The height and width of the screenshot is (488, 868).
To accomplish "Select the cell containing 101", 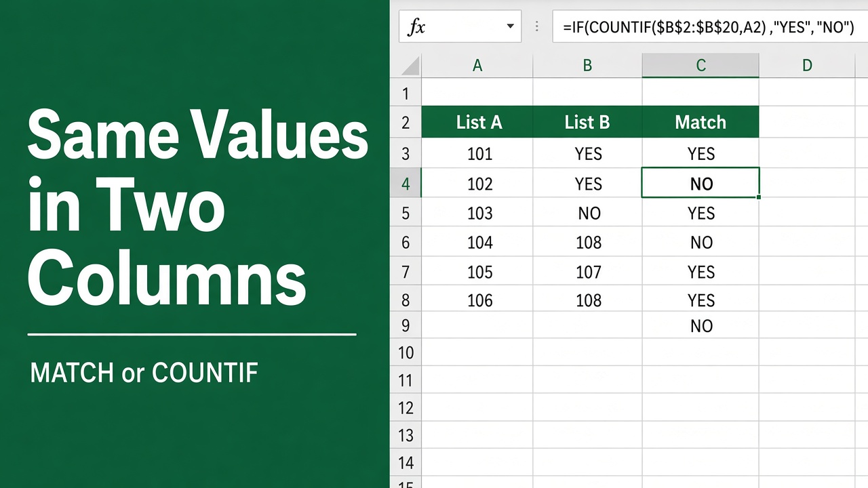I will click(x=477, y=154).
